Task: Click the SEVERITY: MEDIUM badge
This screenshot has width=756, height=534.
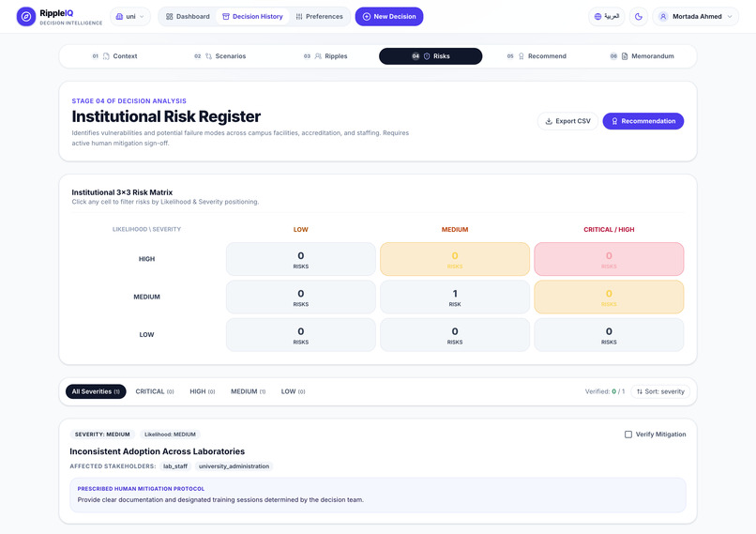Action: click(102, 435)
